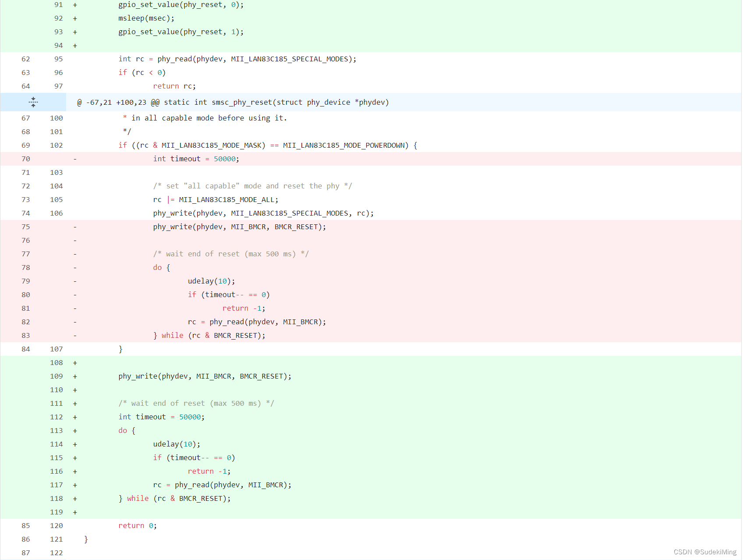Click new line number 119
Screen dimensions: 743x560
click(x=57, y=512)
